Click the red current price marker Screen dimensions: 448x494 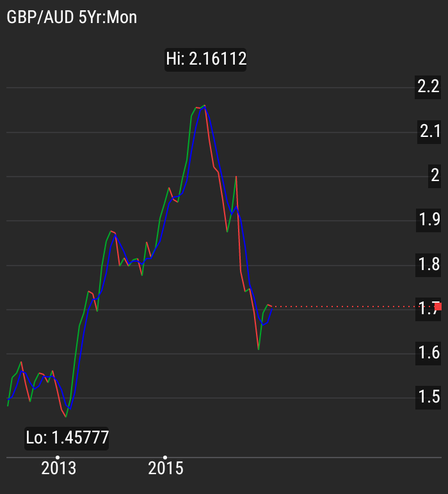click(438, 307)
